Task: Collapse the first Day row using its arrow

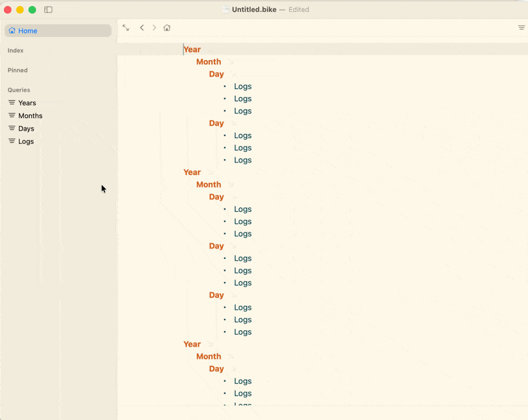Action: tap(234, 75)
